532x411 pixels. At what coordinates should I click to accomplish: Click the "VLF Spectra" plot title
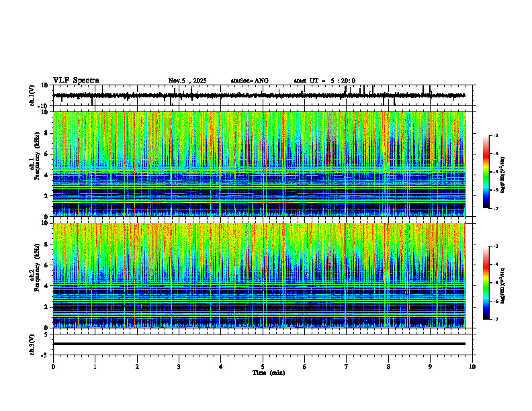pyautogui.click(x=76, y=81)
